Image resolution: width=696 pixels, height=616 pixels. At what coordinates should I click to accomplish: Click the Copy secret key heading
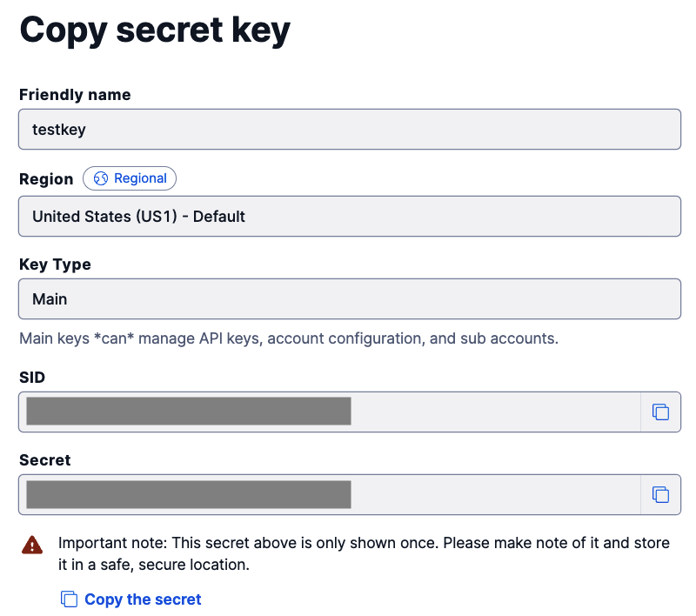coord(155,30)
